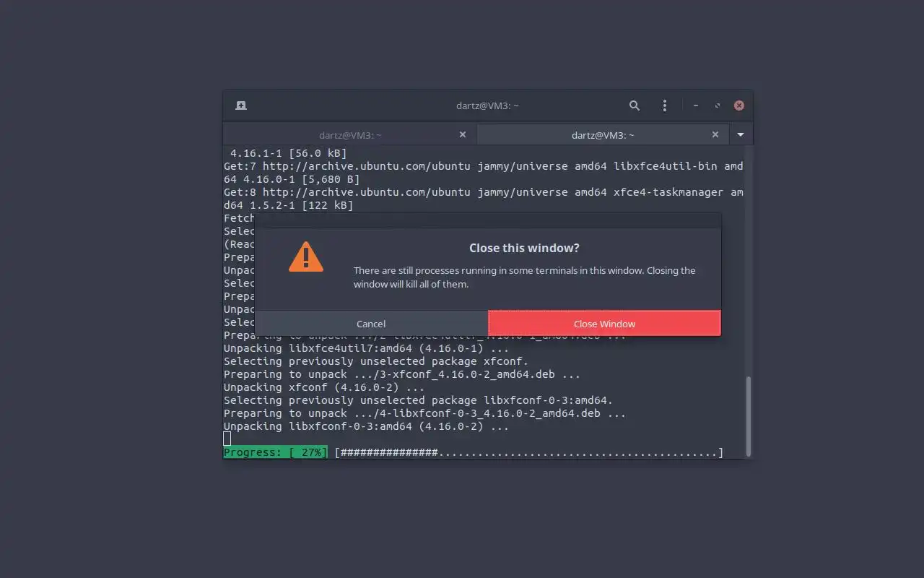This screenshot has width=924, height=578.
Task: Close the first dartz@VM3 tab
Action: 463,134
